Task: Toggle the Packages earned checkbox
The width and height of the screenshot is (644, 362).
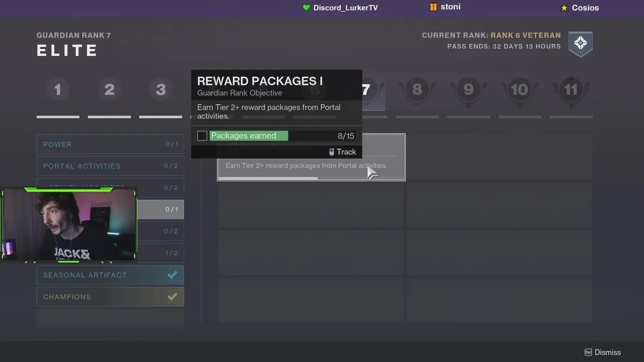Action: click(x=202, y=136)
